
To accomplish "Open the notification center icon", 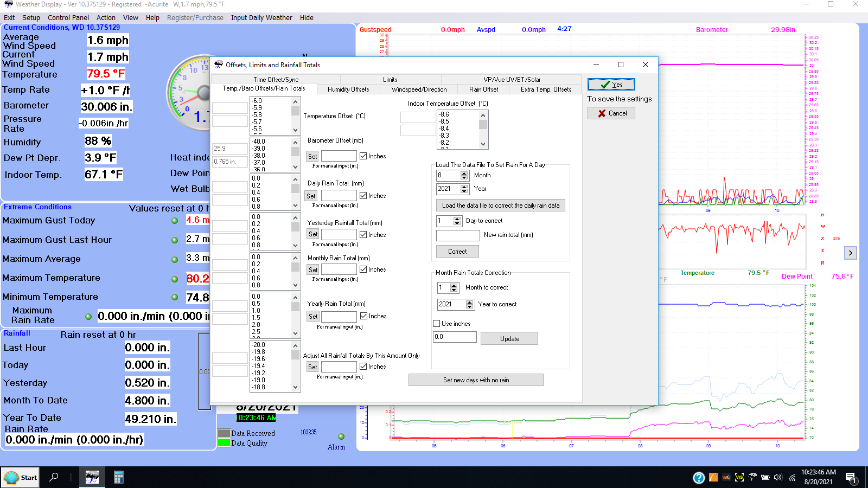I will click(851, 478).
